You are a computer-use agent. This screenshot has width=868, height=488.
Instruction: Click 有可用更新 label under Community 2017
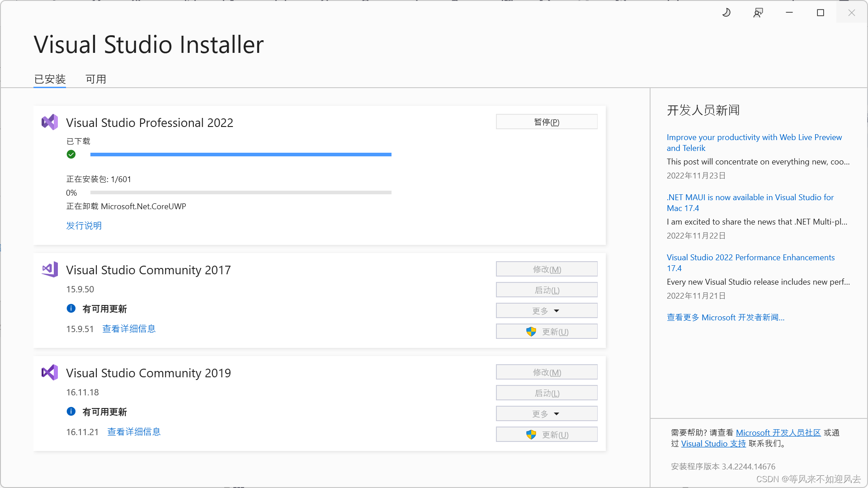pos(104,309)
